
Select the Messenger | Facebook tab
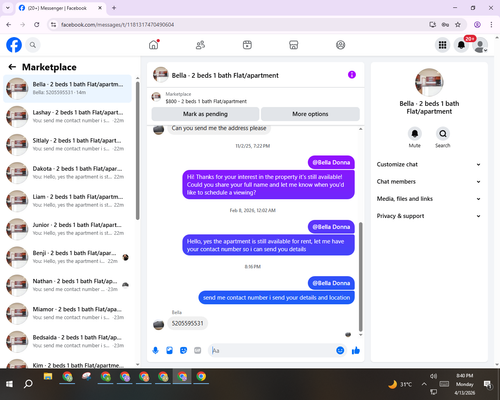coord(60,8)
